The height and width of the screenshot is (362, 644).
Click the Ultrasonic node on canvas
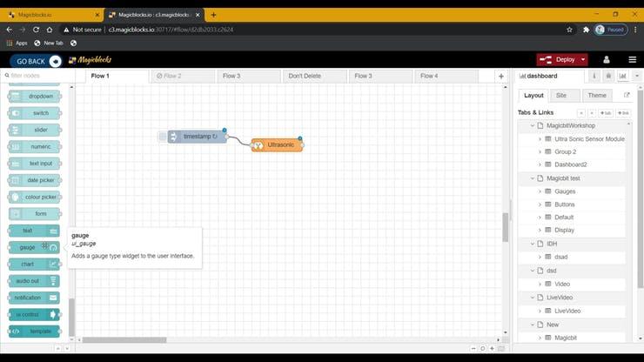pos(278,145)
